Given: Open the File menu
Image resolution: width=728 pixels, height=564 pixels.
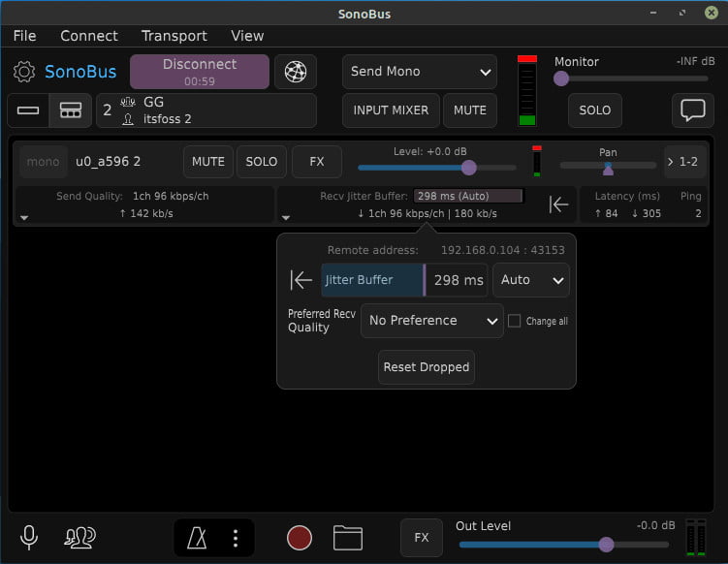Looking at the screenshot, I should (x=24, y=36).
